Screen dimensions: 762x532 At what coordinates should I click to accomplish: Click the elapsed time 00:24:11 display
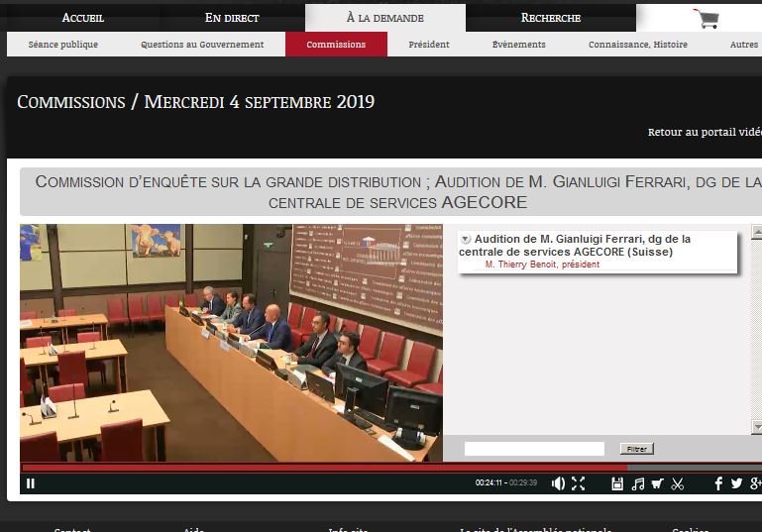point(489,482)
